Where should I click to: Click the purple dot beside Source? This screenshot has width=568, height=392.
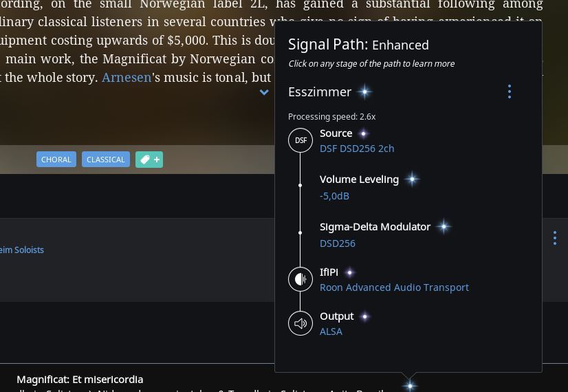click(x=363, y=133)
